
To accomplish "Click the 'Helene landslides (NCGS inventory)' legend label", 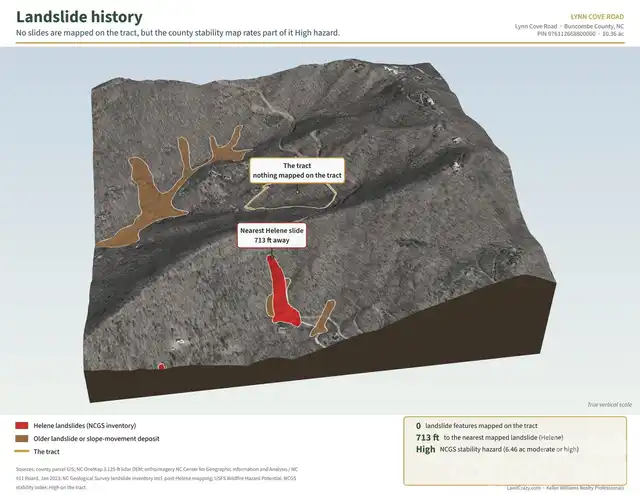I will tap(85, 426).
